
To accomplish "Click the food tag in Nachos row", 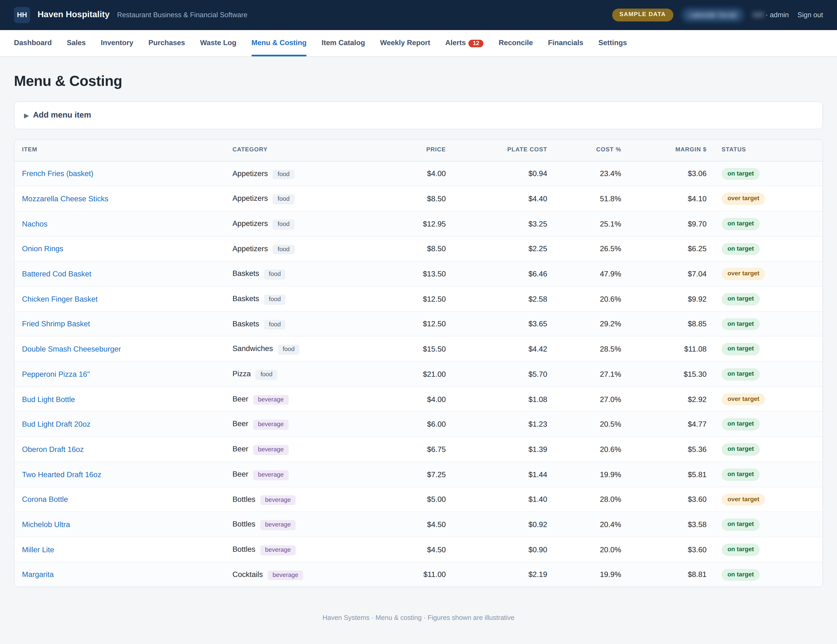I will pyautogui.click(x=283, y=224).
